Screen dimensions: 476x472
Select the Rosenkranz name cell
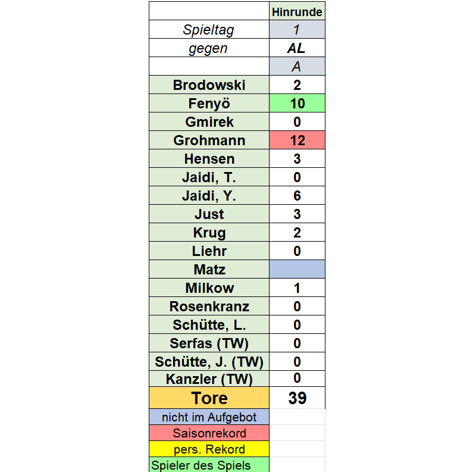(x=209, y=306)
